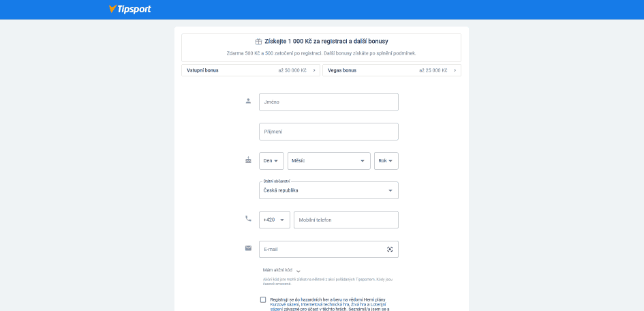Image resolution: width=644 pixels, height=311 pixels.
Task: Click the birthday cake icon
Action: [x=248, y=160]
